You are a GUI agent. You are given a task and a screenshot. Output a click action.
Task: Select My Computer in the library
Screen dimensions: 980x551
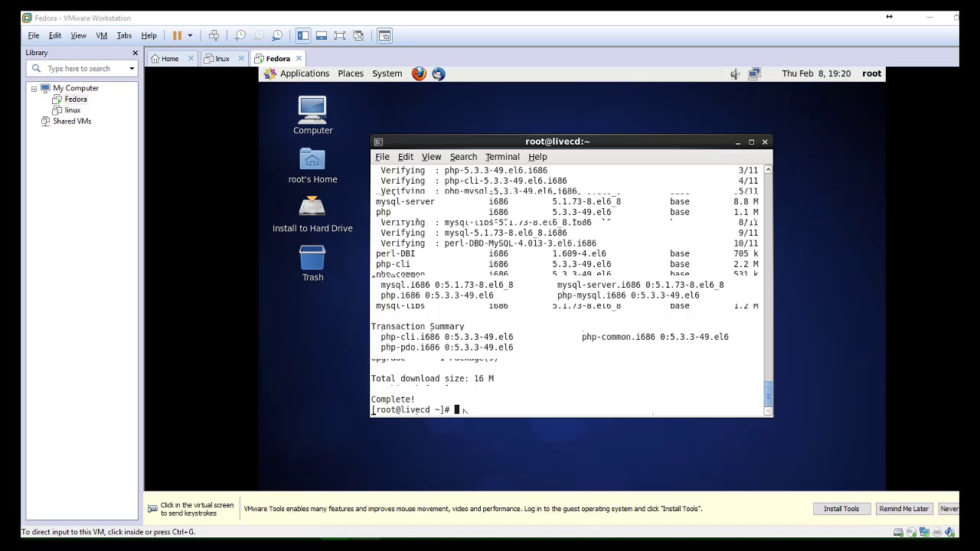coord(76,88)
